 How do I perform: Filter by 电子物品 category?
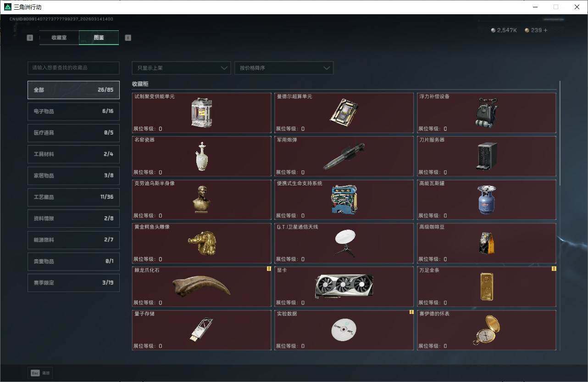click(73, 112)
